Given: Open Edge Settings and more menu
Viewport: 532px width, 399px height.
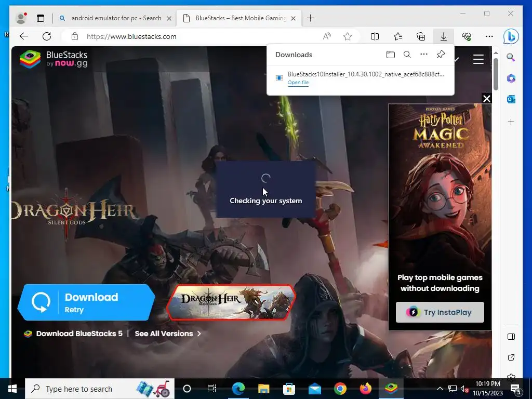Looking at the screenshot, I should pyautogui.click(x=489, y=36).
